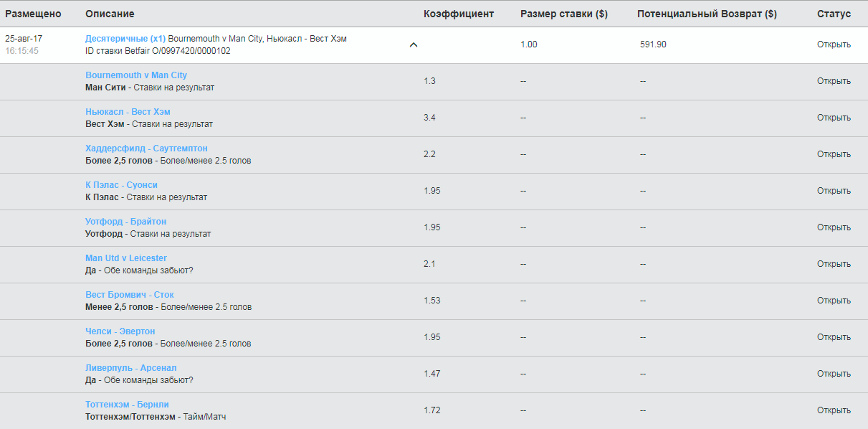The height and width of the screenshot is (429, 868).
Task: Click the Размер ставки ($) column header
Action: (564, 14)
